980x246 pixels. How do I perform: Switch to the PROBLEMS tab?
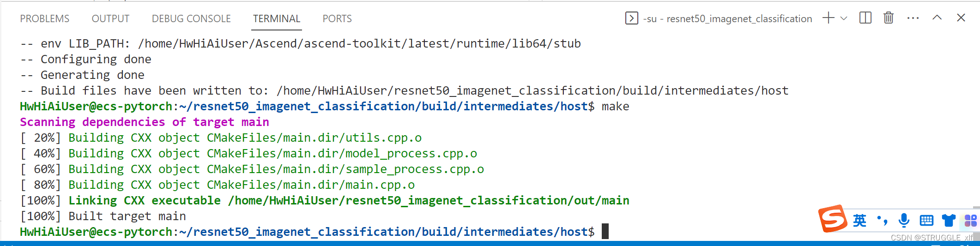click(x=44, y=18)
